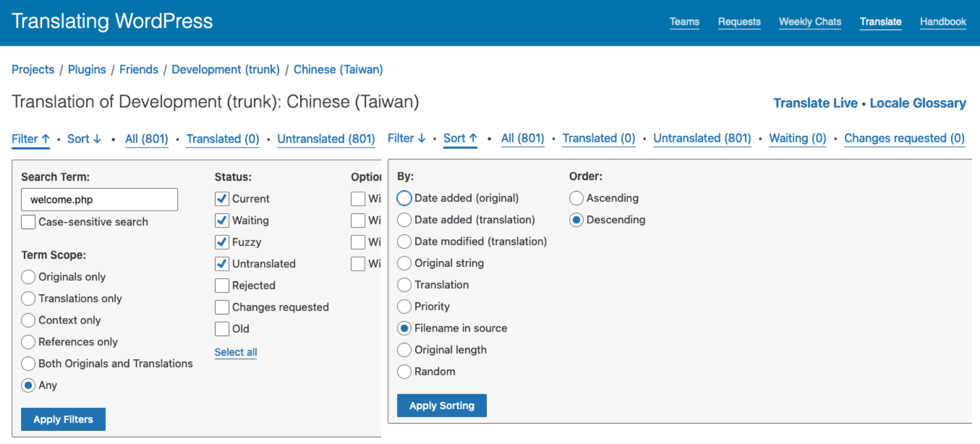The image size is (980, 444).
Task: Sort by Date added (original)
Action: (x=404, y=198)
